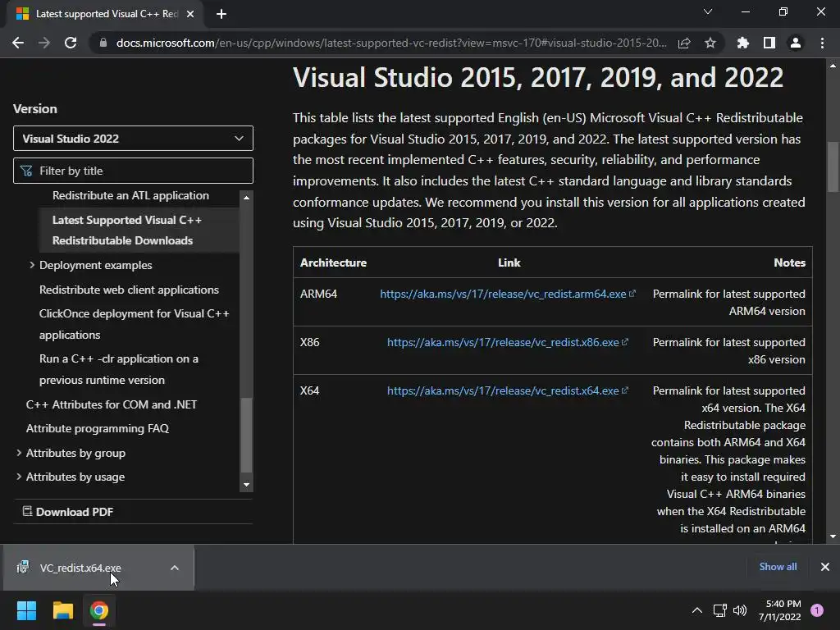Open volume control tray icon

pos(740,610)
